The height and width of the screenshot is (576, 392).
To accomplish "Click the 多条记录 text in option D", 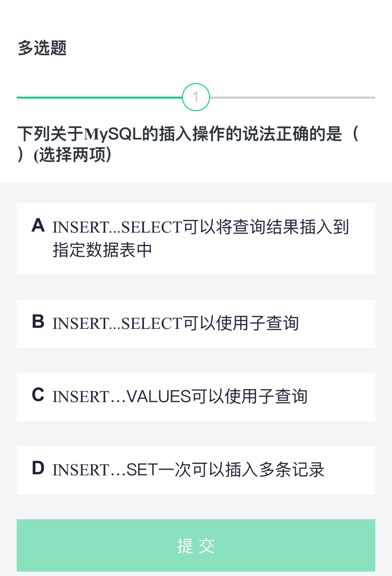I will tap(291, 470).
